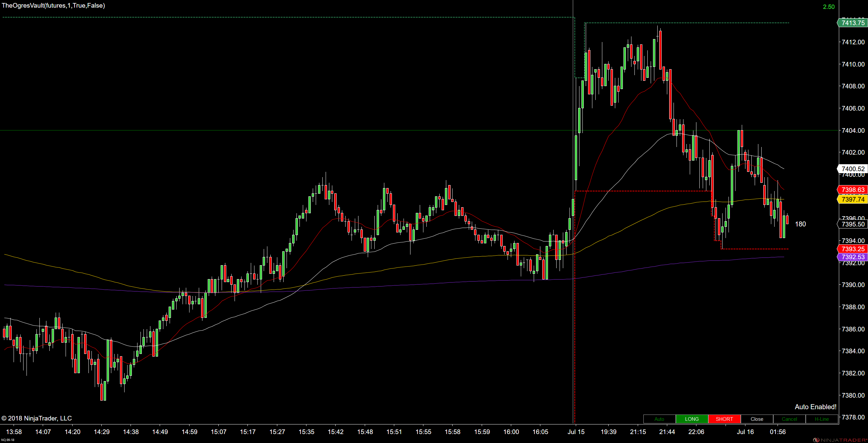Click the 7382.00 price axis label
The image size is (868, 443).
pos(853,373)
